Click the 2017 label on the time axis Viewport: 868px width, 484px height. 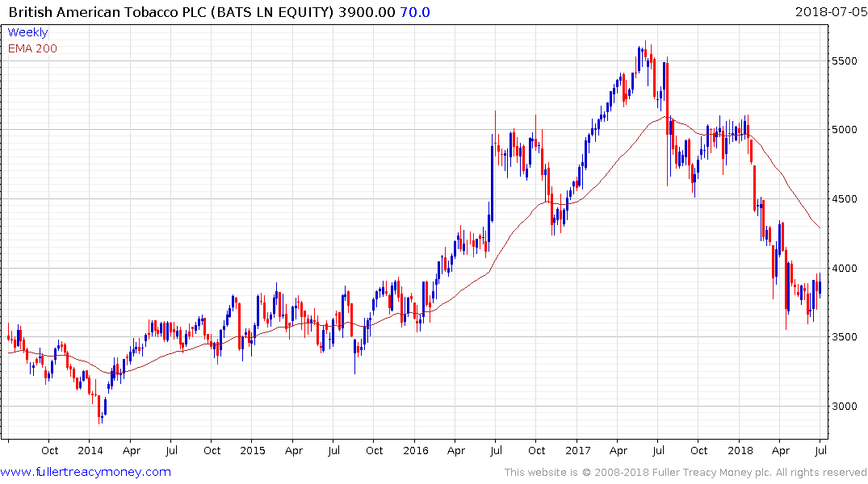(x=578, y=450)
